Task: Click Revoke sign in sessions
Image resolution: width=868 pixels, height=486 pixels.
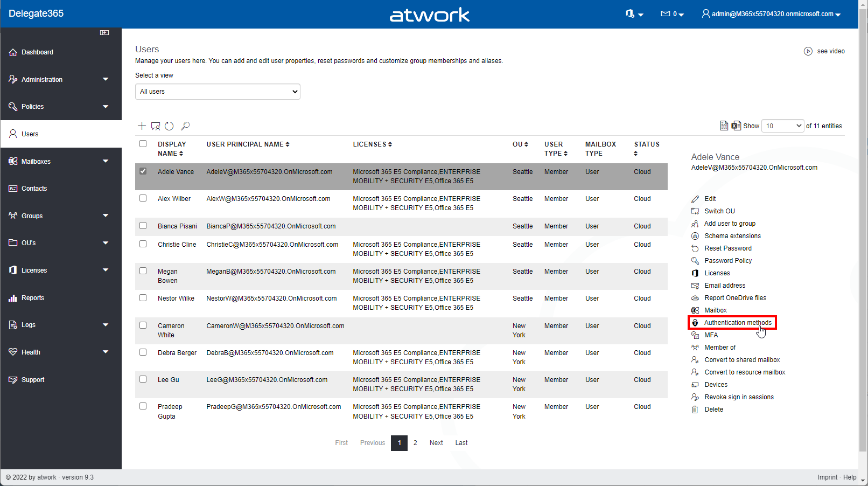Action: click(739, 397)
